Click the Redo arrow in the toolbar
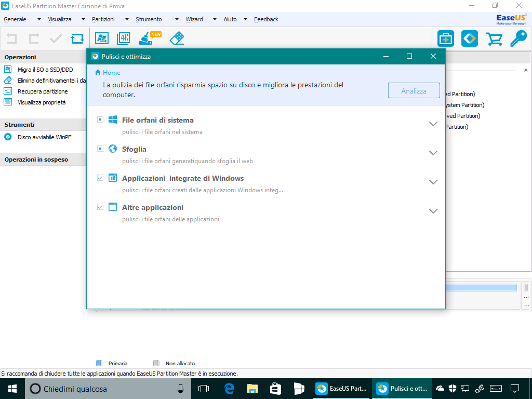The width and height of the screenshot is (532, 399). point(34,38)
